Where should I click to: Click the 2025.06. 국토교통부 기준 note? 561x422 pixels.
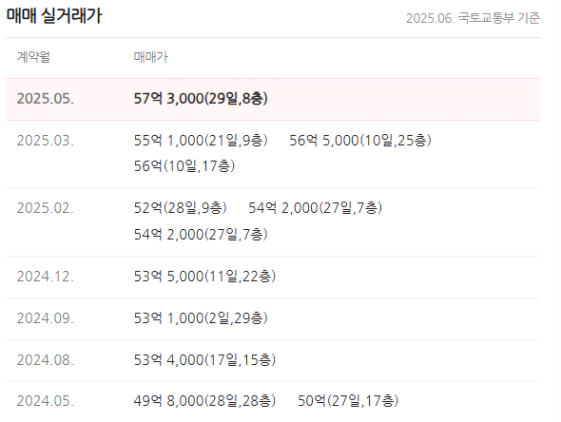coord(473,18)
